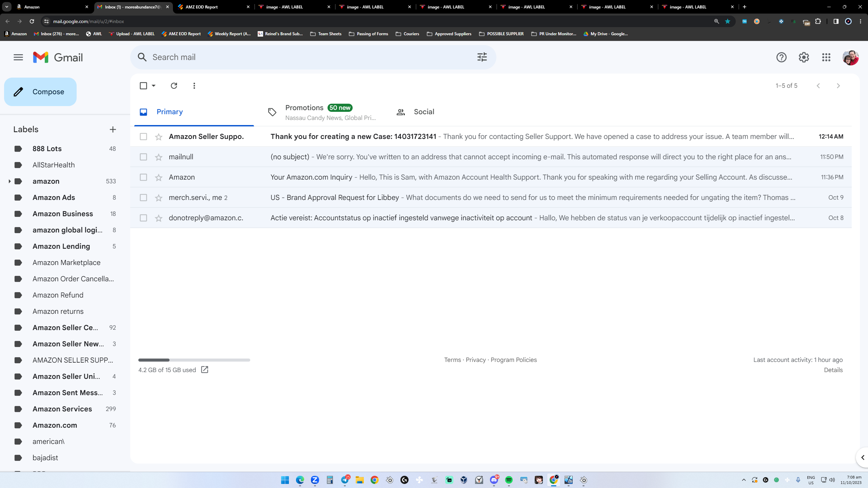The width and height of the screenshot is (868, 488).
Task: Go to previous page of messages
Action: click(818, 86)
